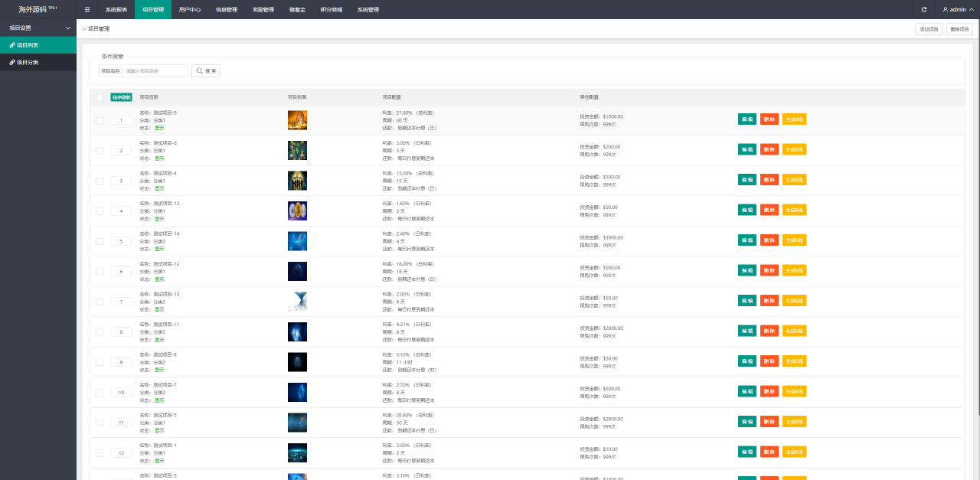Click the 海外源码 logo
The width and height of the screenshot is (980, 480).
pos(38,9)
